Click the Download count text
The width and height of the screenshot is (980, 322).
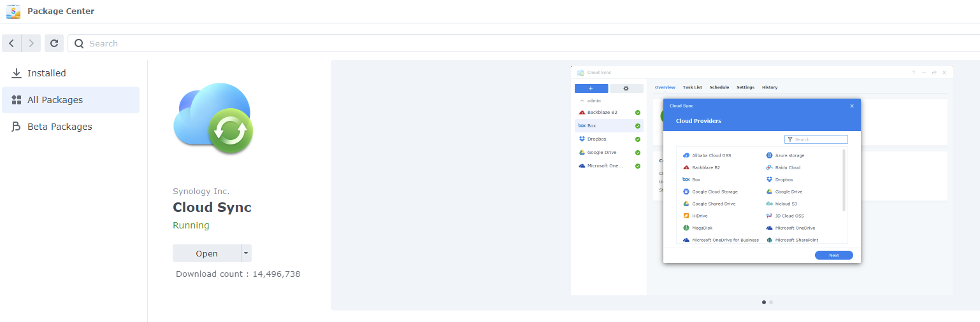[x=238, y=274]
